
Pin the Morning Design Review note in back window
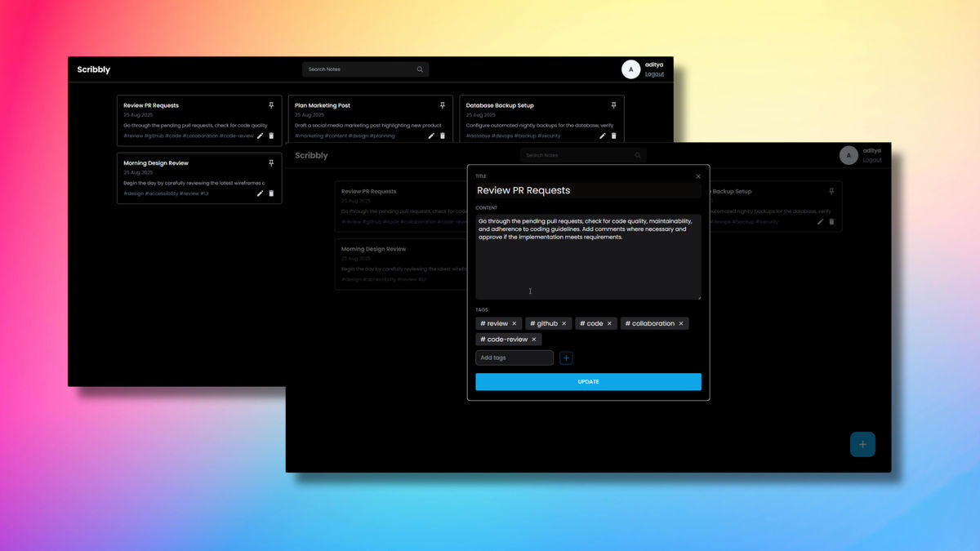[x=271, y=163]
